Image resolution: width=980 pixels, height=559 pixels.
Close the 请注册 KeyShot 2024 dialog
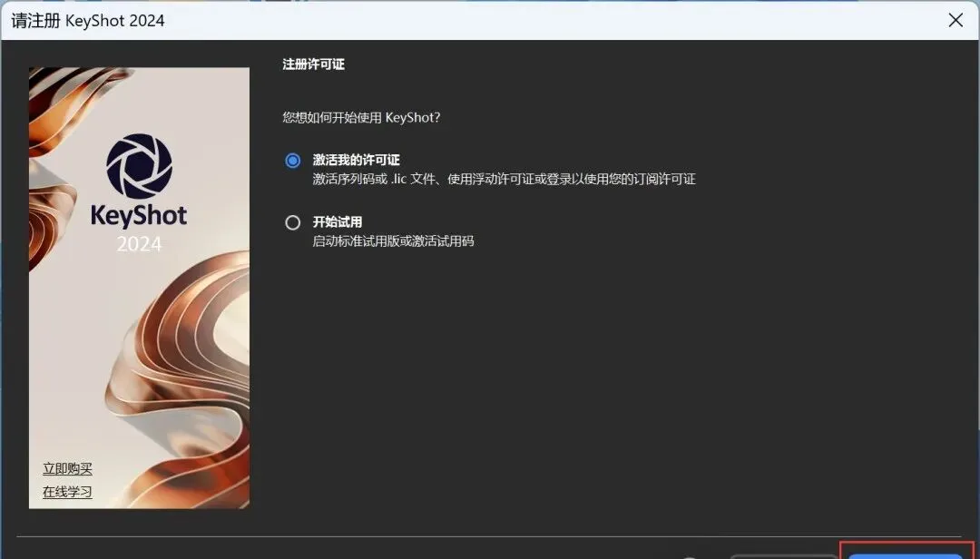[955, 20]
